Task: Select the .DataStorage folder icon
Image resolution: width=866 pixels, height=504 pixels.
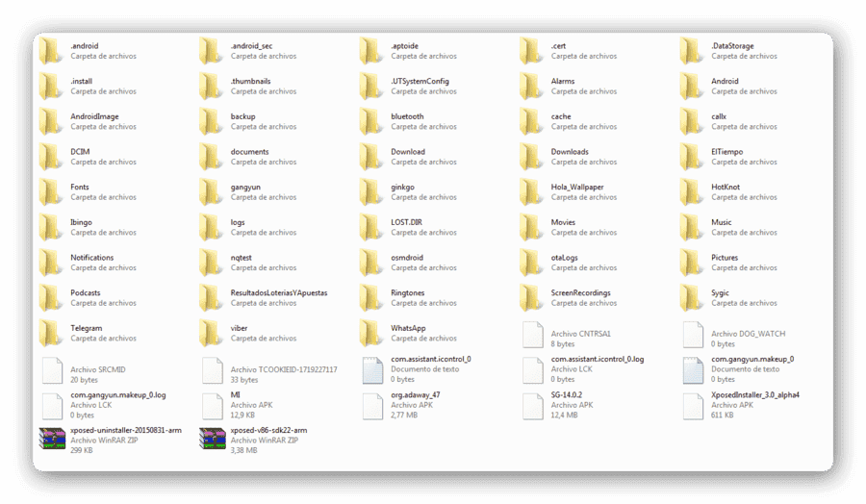Action: click(692, 51)
